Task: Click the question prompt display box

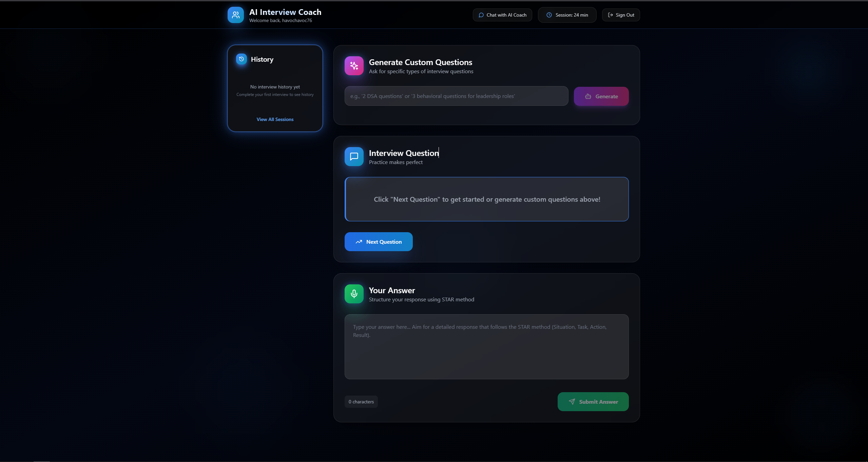Action: pos(486,199)
